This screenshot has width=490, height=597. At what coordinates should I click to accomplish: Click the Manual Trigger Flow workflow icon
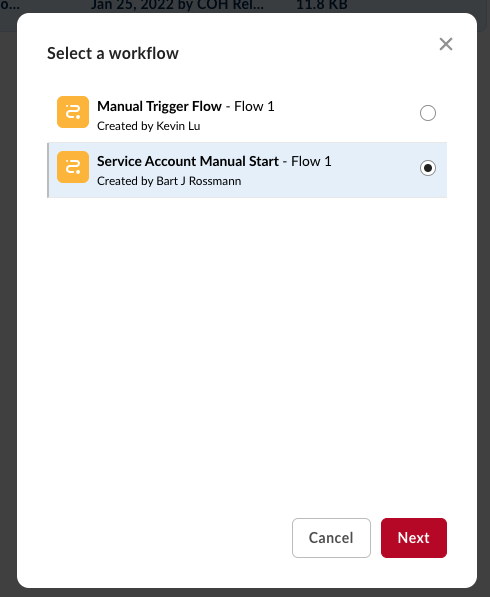click(73, 112)
